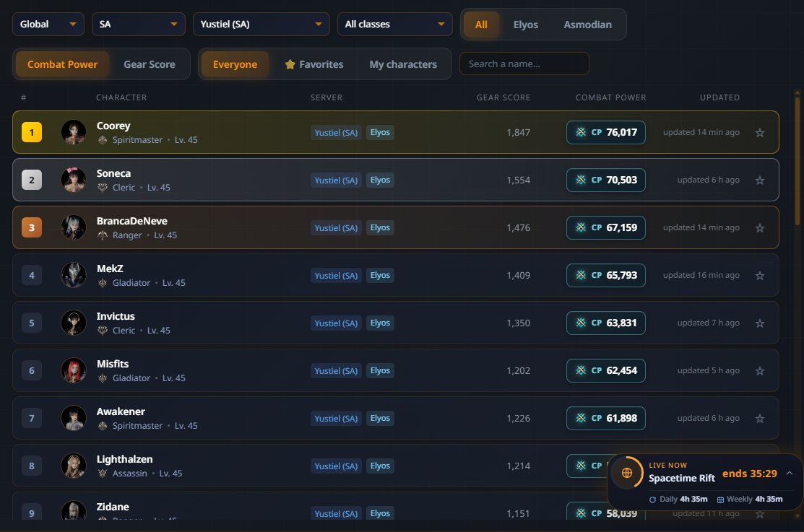
Task: Click BrancaDeNeve's avatar image
Action: pyautogui.click(x=74, y=227)
